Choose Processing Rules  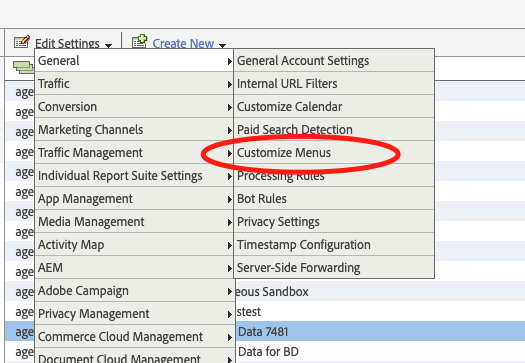[334, 176]
